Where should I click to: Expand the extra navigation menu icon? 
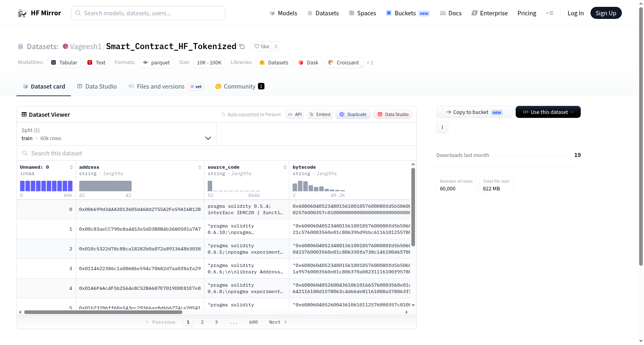(549, 13)
